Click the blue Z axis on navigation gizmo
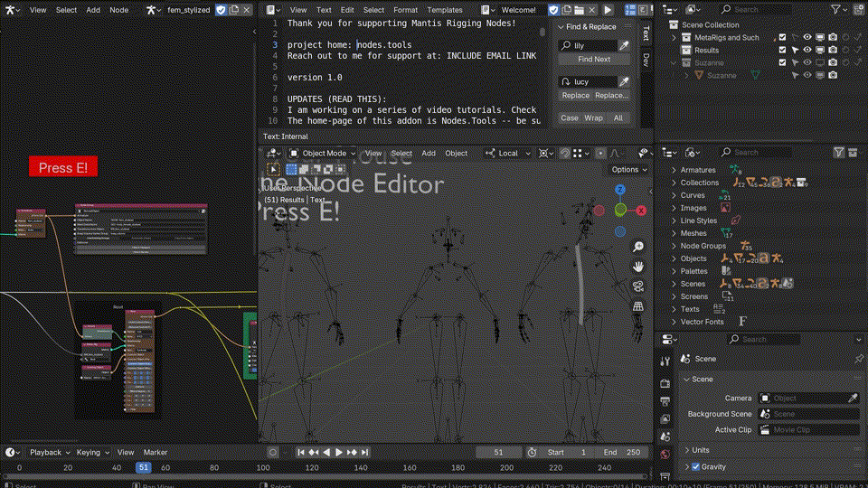 pos(620,190)
